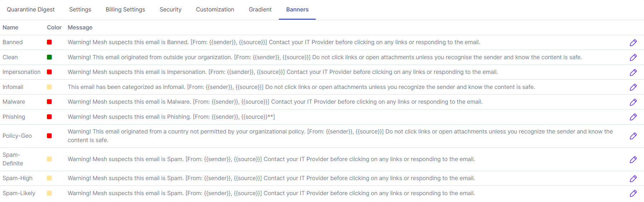Click the pencil icon for Clean banner
This screenshot has width=644, height=202.
click(633, 57)
